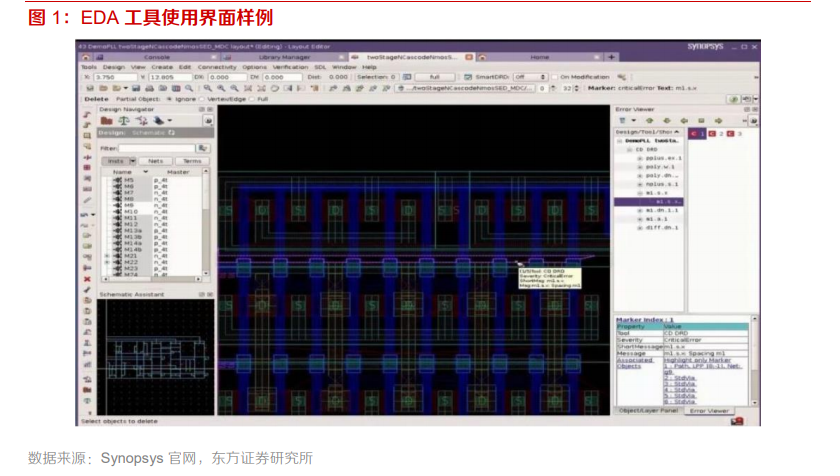Click the red grid tool in left toolbar
The image size is (840, 476).
[87, 168]
